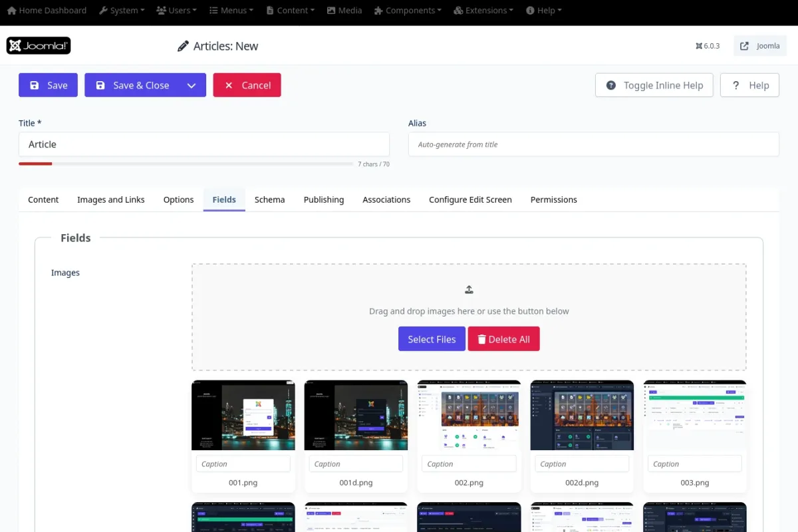
Task: Open the System dropdown menu
Action: 122,11
